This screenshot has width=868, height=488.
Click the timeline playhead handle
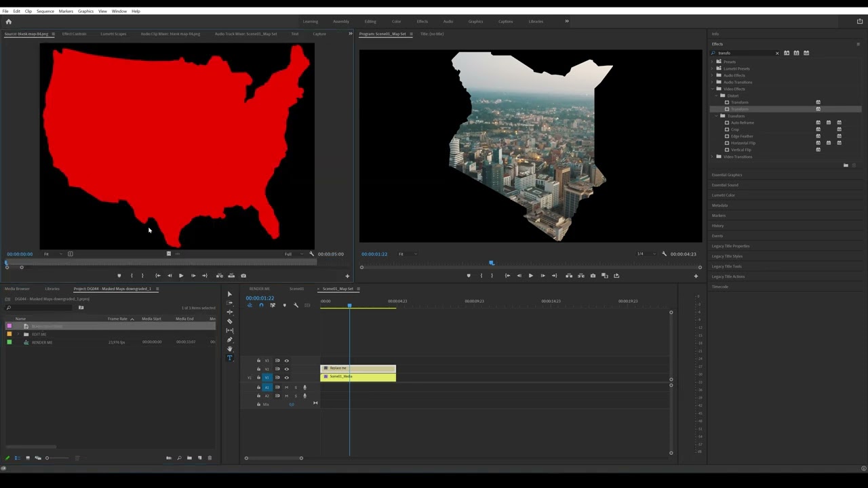350,306
